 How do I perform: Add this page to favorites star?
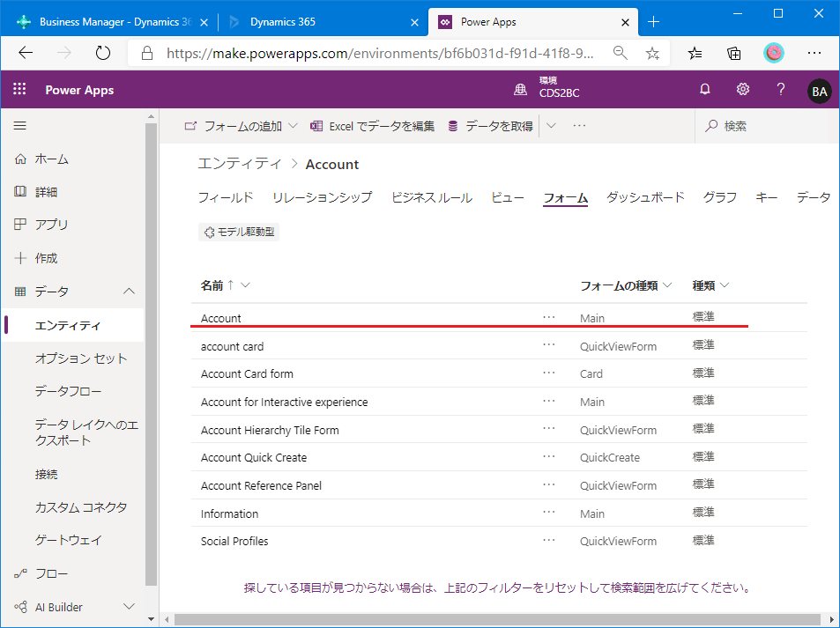(x=652, y=53)
